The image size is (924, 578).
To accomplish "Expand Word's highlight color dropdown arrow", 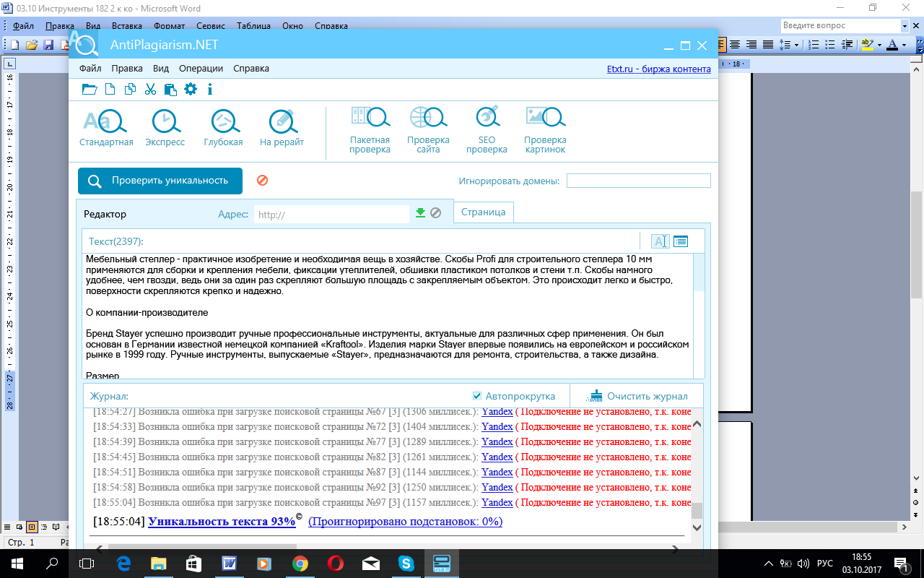I will point(879,45).
